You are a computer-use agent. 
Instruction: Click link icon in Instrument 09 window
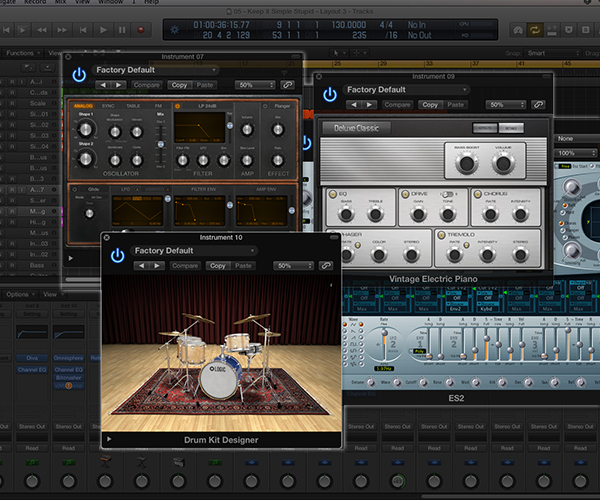[537, 104]
